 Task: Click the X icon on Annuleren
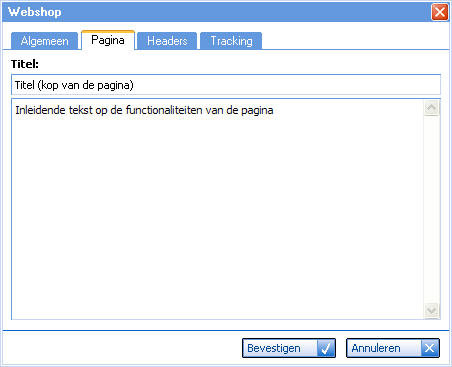point(430,348)
